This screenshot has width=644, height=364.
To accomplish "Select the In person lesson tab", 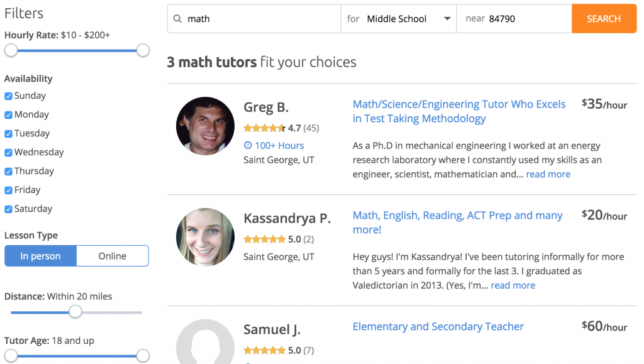I will [40, 255].
